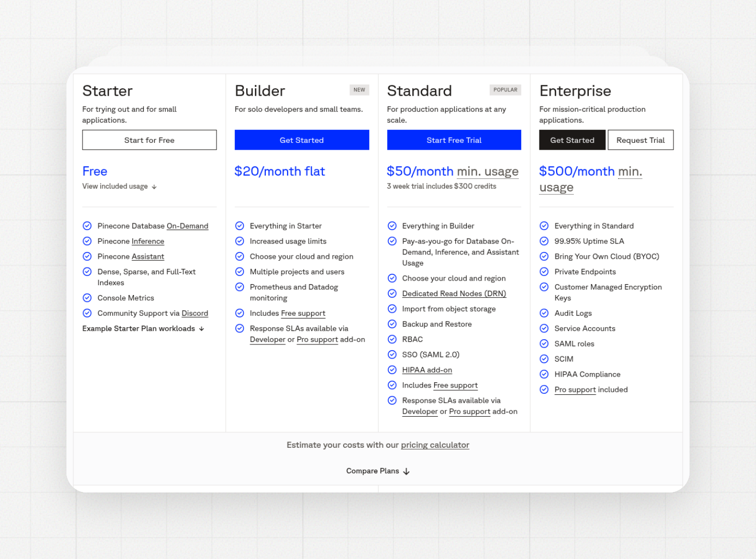This screenshot has height=559, width=756.
Task: Start the Standard plan free trial
Action: 454,140
